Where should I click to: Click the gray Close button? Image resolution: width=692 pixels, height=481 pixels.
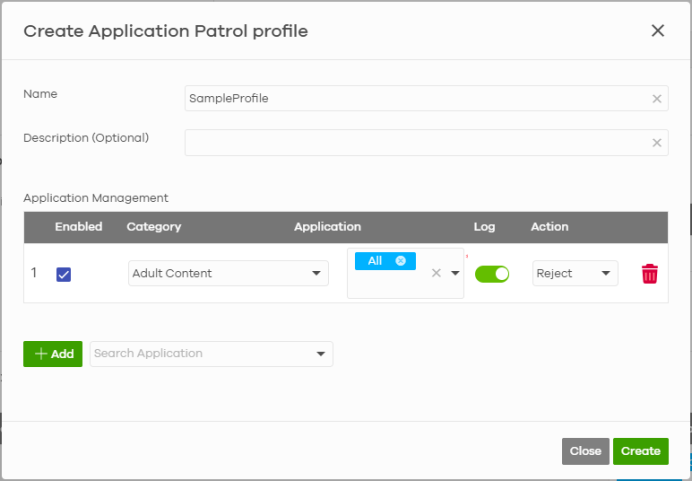pos(585,451)
